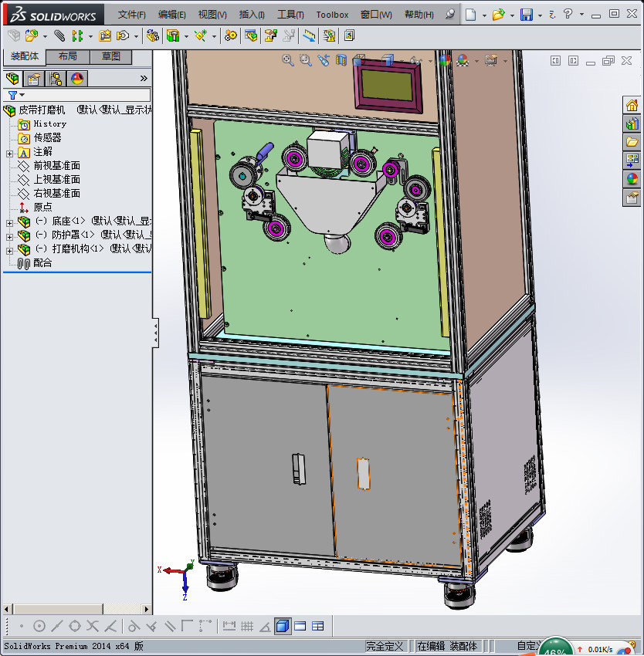Toggle the angle icon in bottom toolbar
The height and width of the screenshot is (656, 644).
point(265,626)
